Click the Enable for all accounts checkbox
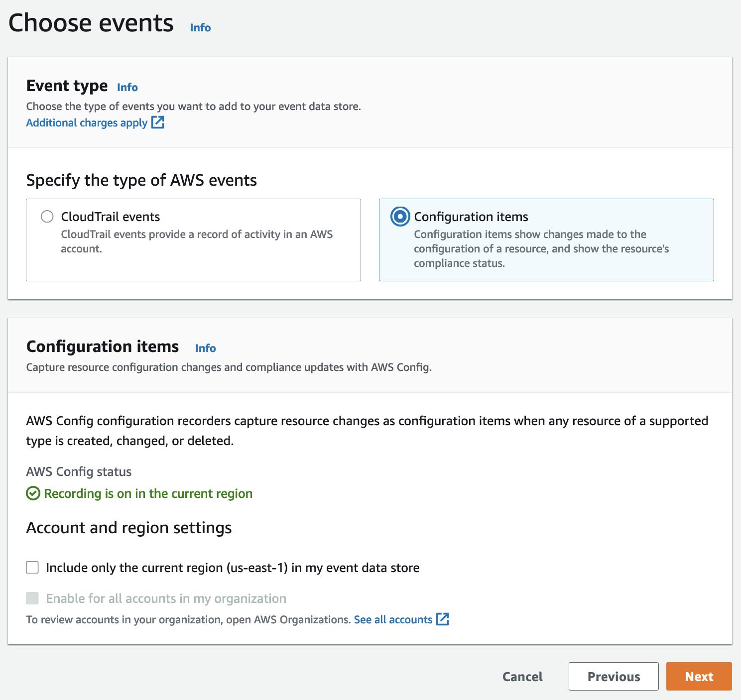The width and height of the screenshot is (741, 700). pos(32,598)
